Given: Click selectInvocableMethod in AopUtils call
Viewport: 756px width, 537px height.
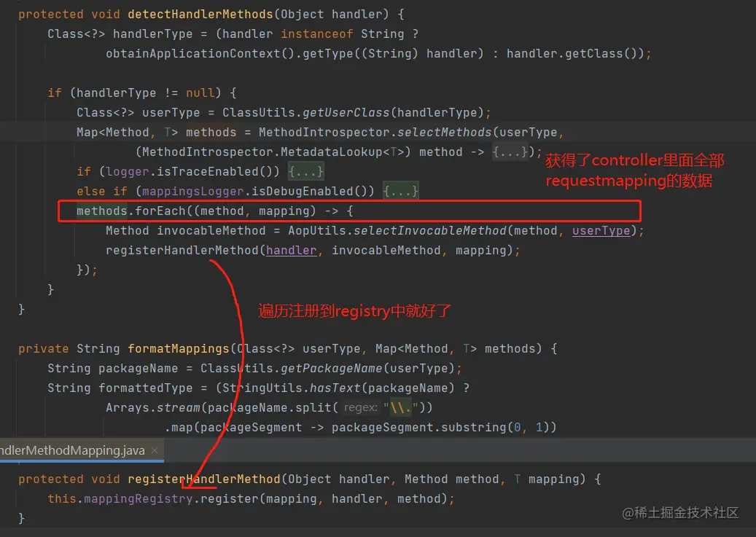Looking at the screenshot, I should click(430, 231).
